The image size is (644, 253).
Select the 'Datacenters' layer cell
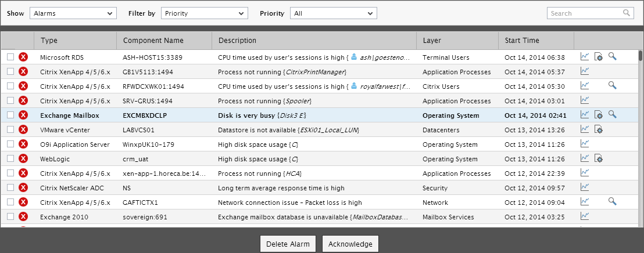click(441, 130)
